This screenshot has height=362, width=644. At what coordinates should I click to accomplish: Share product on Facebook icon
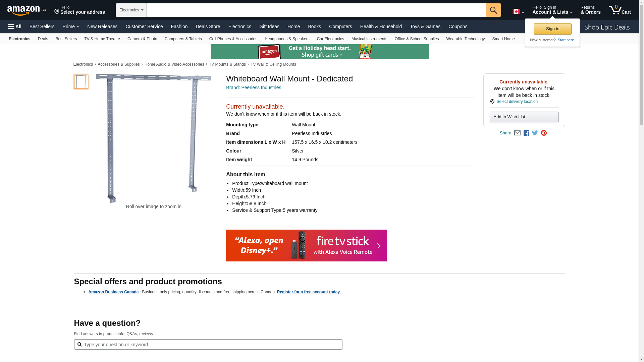(526, 133)
